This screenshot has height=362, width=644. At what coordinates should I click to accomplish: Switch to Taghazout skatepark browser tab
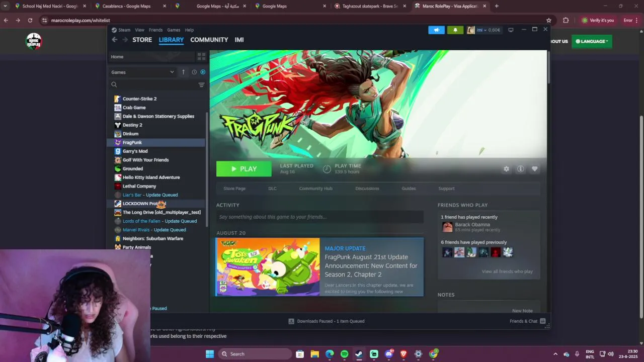click(370, 6)
